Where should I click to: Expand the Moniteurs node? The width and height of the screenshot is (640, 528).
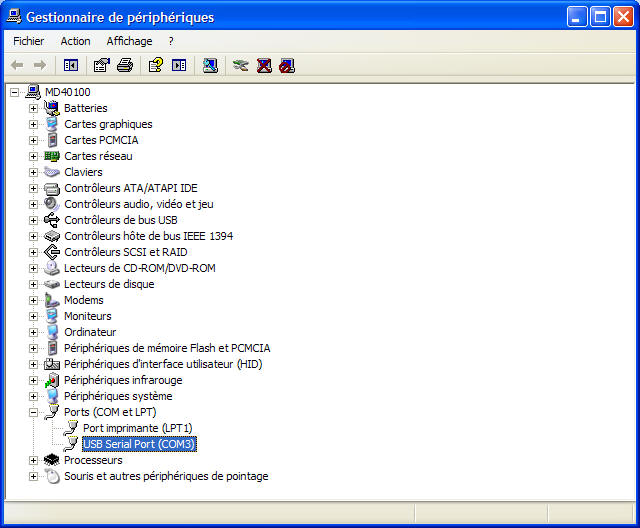point(33,316)
